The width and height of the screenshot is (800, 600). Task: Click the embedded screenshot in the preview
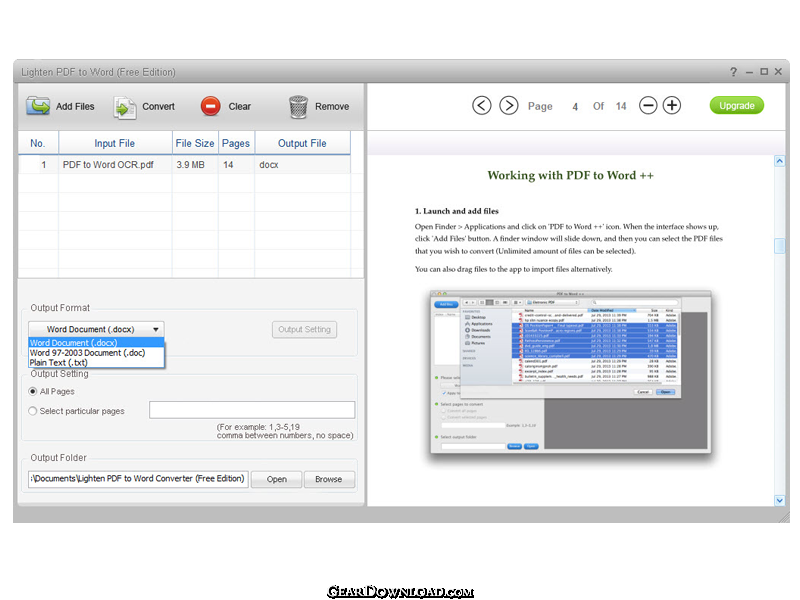tap(570, 372)
